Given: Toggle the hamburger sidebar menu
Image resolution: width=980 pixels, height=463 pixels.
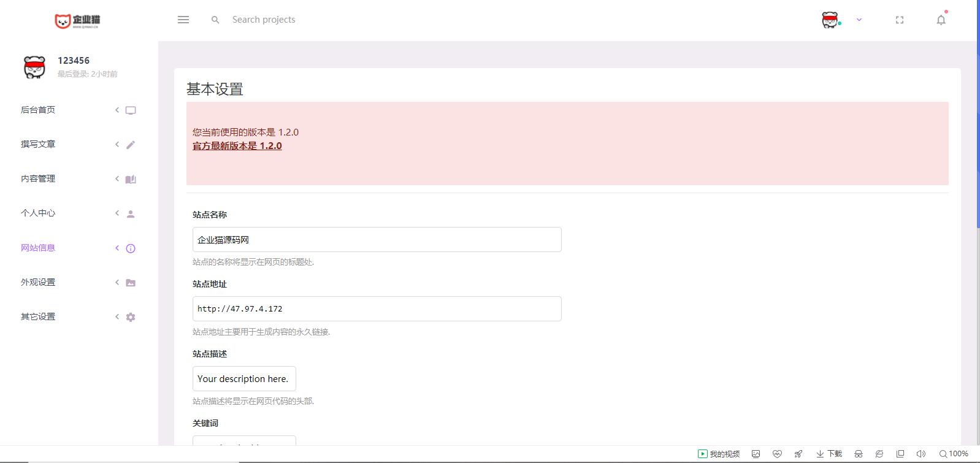Looking at the screenshot, I should pos(183,20).
